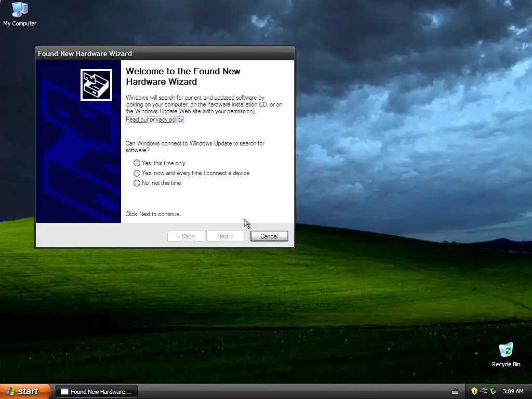Select the Recycle Bin desktop icon
The image size is (532, 399).
[506, 354]
